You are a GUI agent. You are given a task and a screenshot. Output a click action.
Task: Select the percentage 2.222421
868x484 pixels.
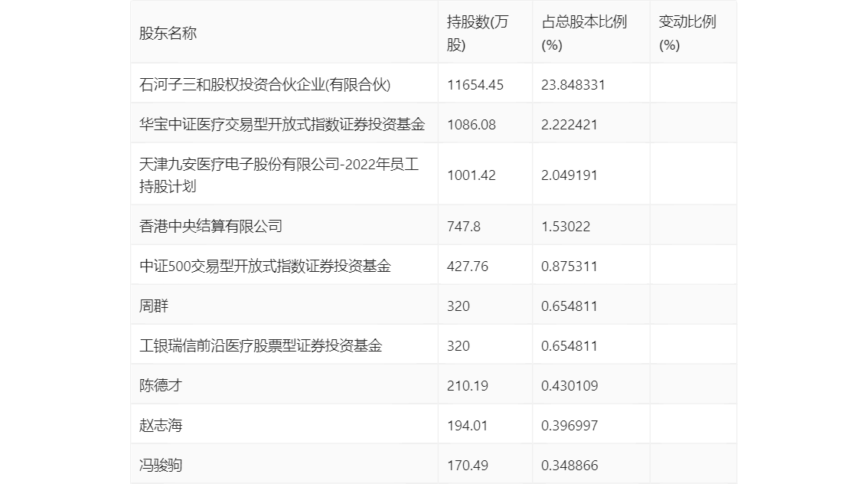[569, 125]
